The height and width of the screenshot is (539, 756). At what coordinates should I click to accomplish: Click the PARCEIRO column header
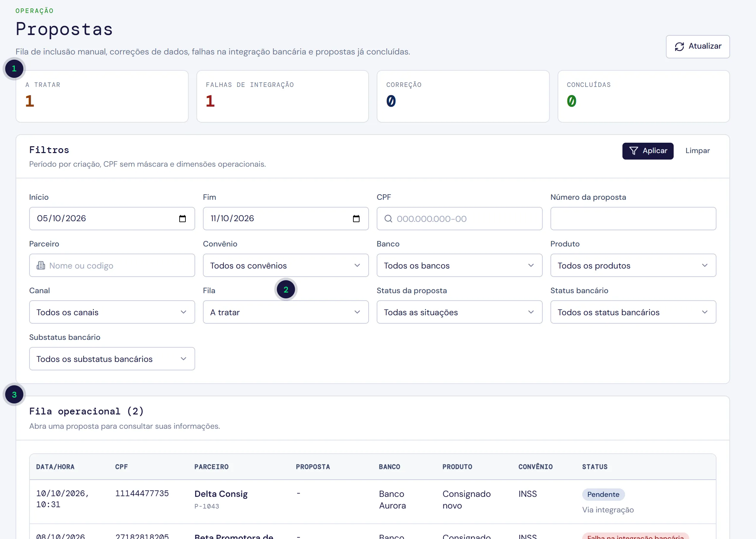click(211, 467)
